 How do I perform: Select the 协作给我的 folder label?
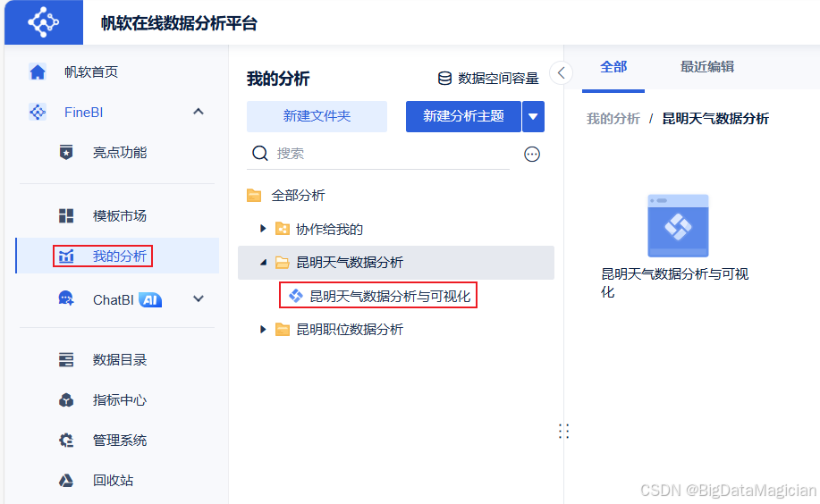point(329,229)
